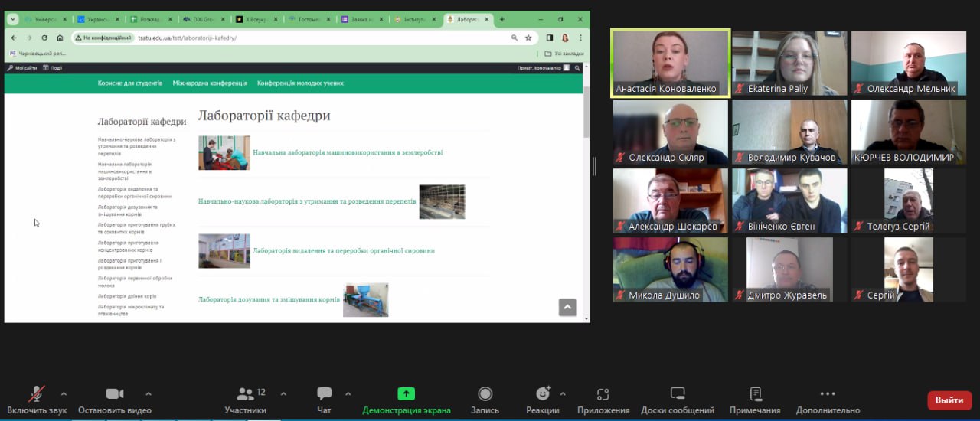Open Дополнительно three-dots menu

(828, 394)
